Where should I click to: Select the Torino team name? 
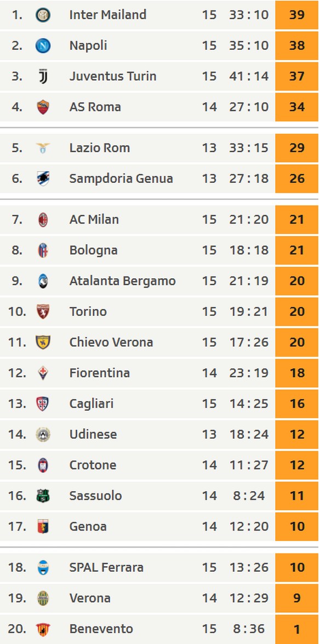tap(88, 312)
